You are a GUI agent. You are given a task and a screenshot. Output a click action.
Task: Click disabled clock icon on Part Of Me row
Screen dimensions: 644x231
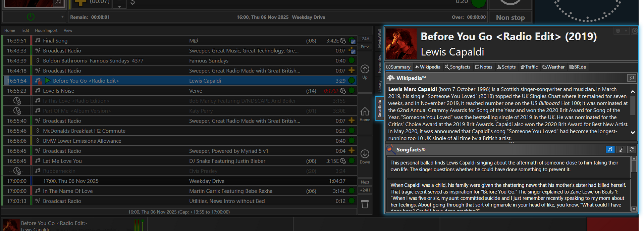(17, 111)
